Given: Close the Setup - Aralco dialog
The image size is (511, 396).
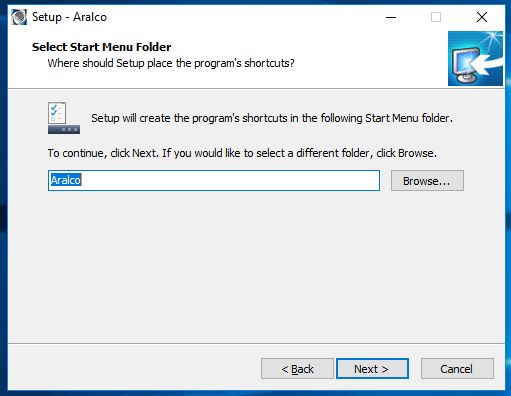Looking at the screenshot, I should coord(482,17).
